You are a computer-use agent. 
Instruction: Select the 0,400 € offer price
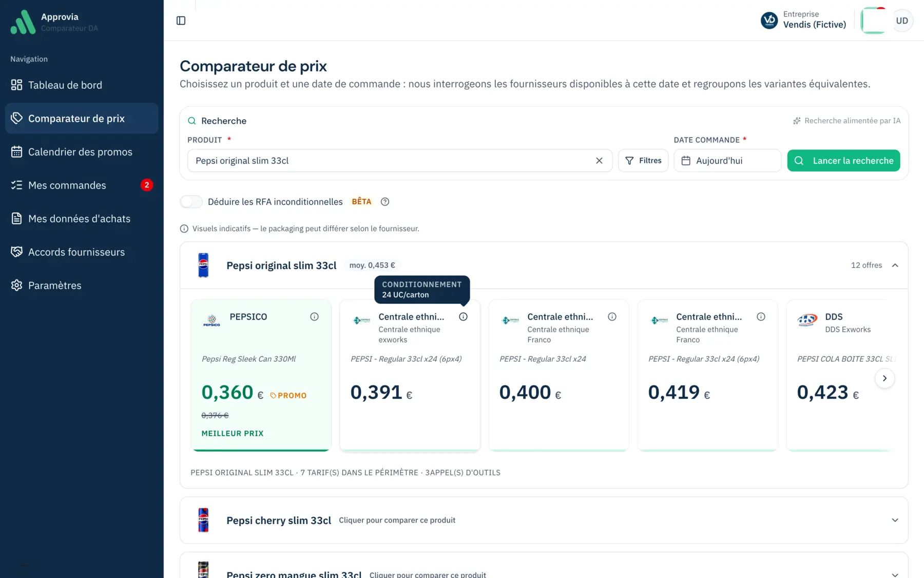pos(530,393)
